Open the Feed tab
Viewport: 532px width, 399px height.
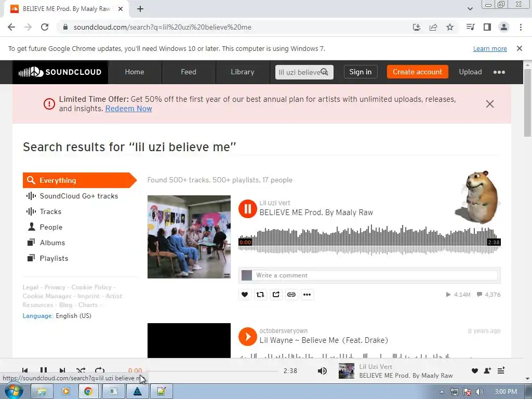pos(188,72)
